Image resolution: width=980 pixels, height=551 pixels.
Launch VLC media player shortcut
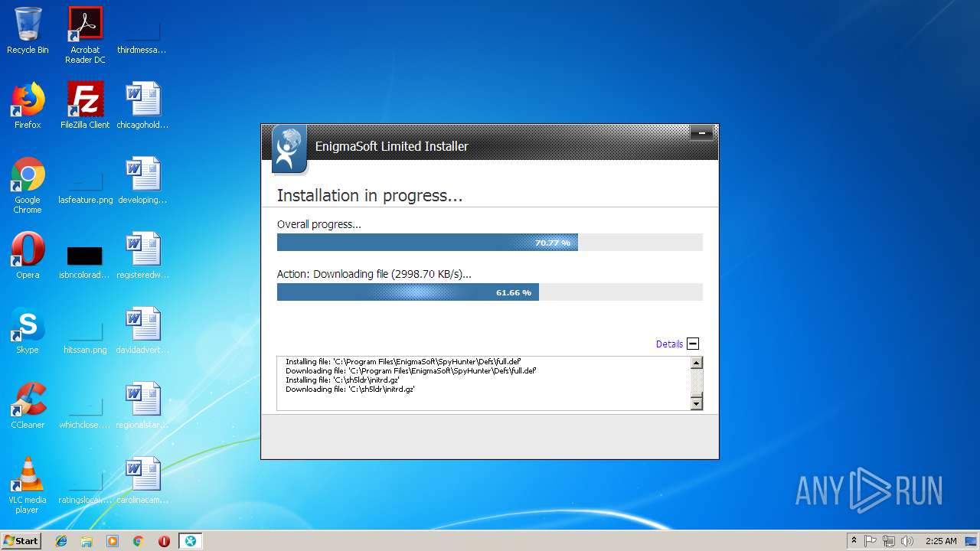[x=28, y=485]
